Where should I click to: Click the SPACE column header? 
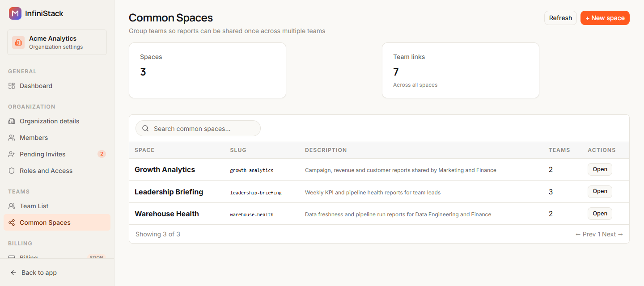pos(144,150)
